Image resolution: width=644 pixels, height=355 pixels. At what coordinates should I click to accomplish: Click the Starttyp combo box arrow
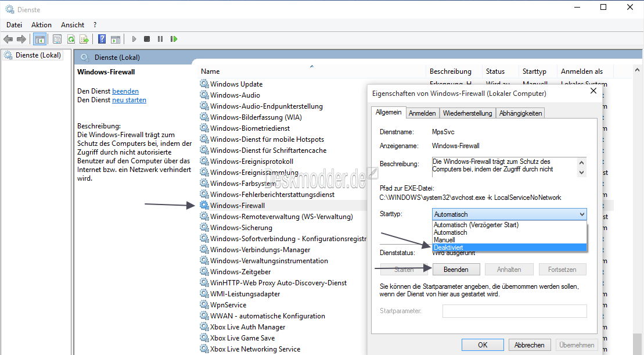[582, 214]
